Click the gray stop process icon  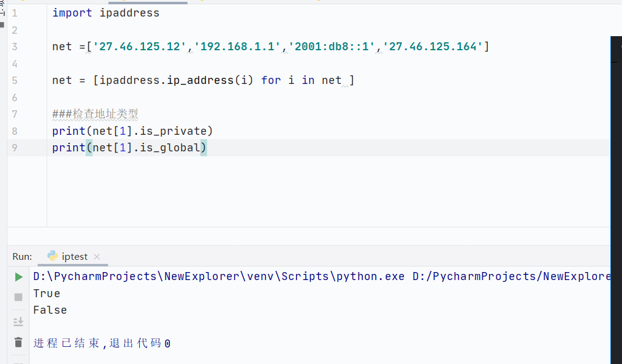(18, 297)
